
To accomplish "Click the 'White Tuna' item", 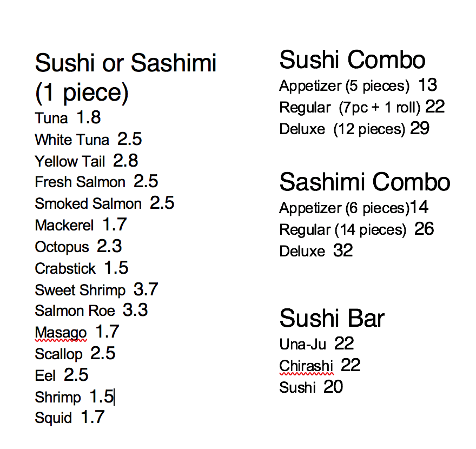I will (x=72, y=140).
